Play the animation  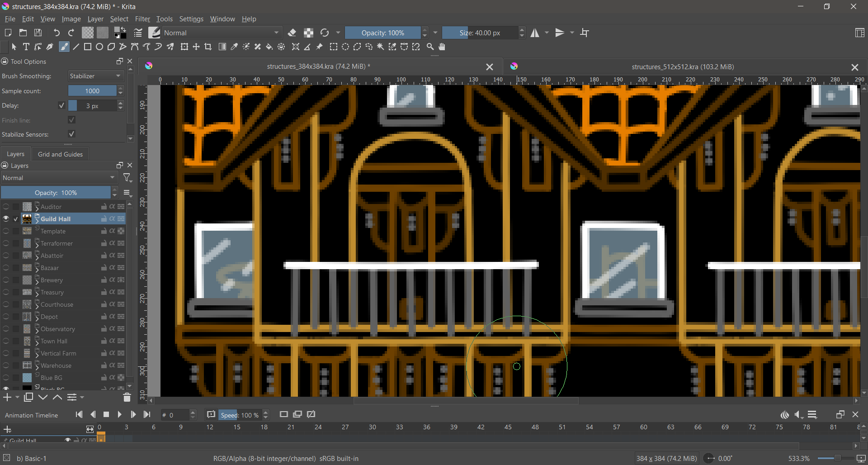pyautogui.click(x=119, y=414)
